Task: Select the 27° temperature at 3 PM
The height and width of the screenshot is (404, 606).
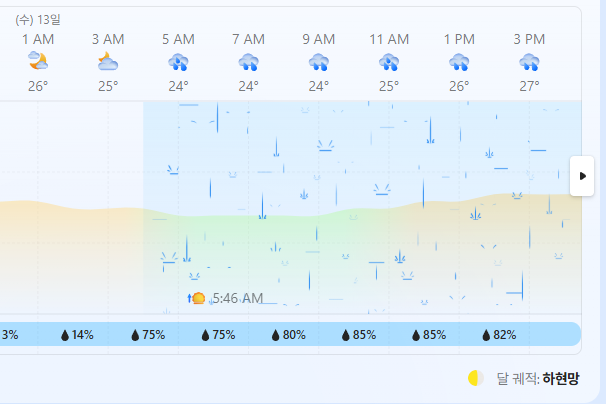Action: tap(529, 86)
